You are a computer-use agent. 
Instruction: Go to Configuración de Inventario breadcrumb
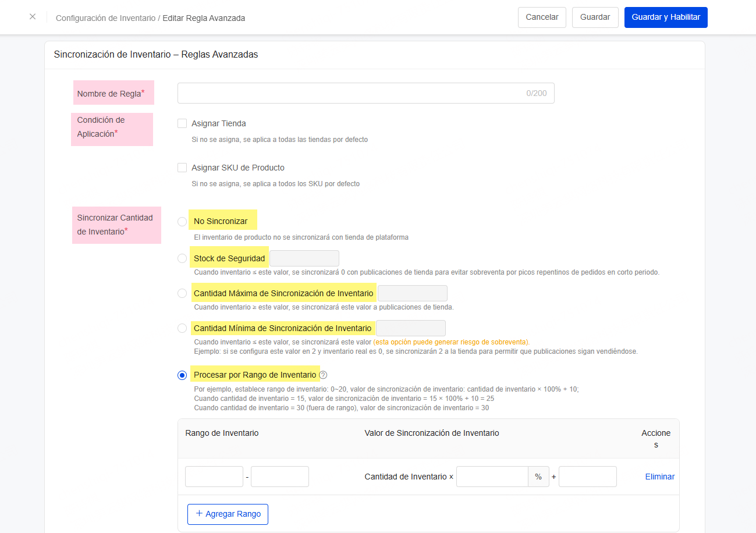pyautogui.click(x=105, y=18)
